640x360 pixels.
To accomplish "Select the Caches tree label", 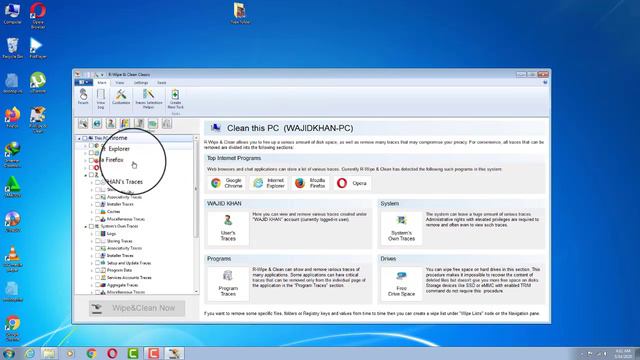I will click(113, 211).
